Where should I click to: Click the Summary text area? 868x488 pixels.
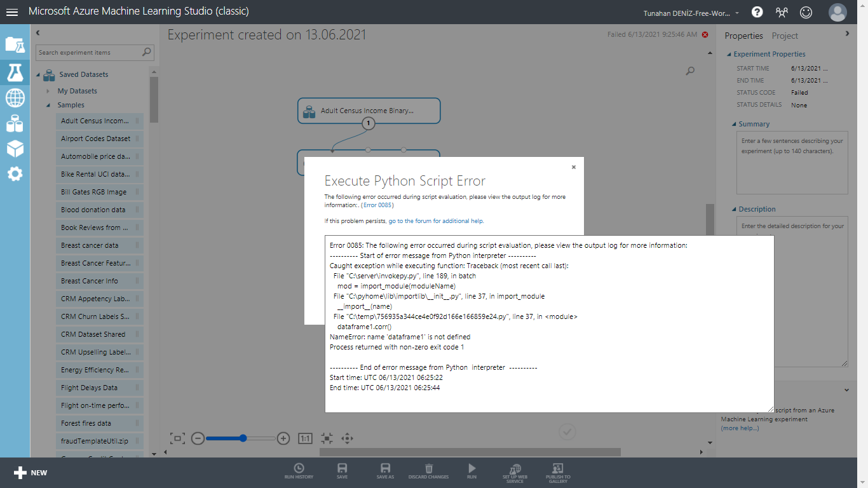792,163
